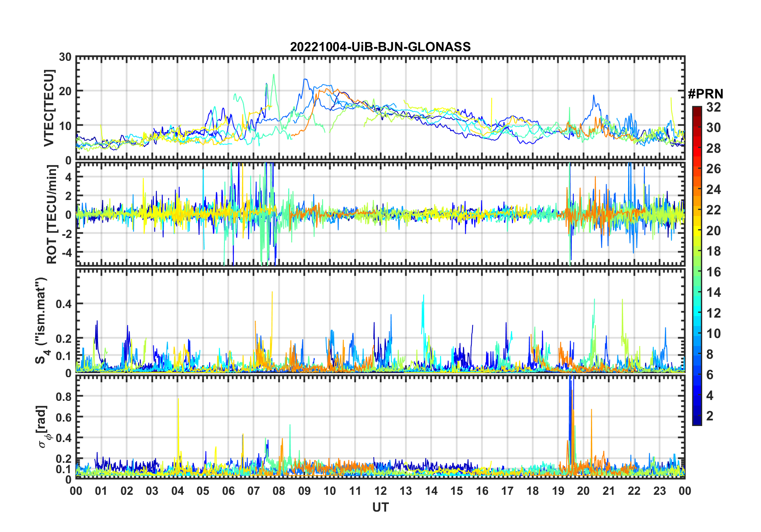
Task: Click the 14 label on the PRN colorbar
Action: coord(714,292)
